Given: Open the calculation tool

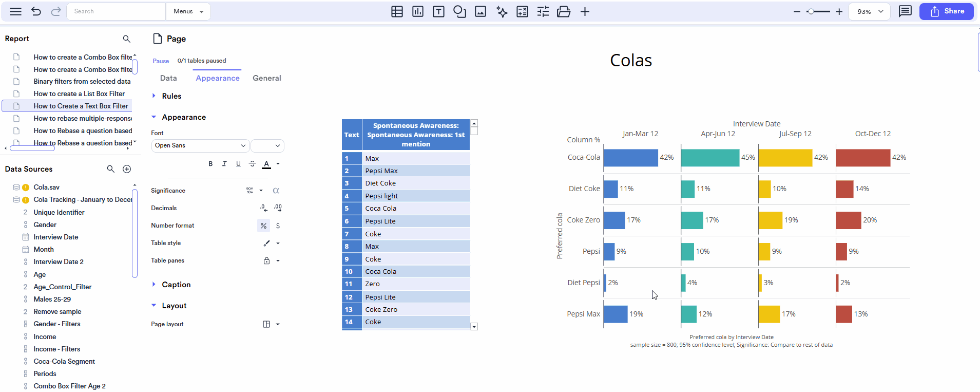Looking at the screenshot, I should point(522,11).
